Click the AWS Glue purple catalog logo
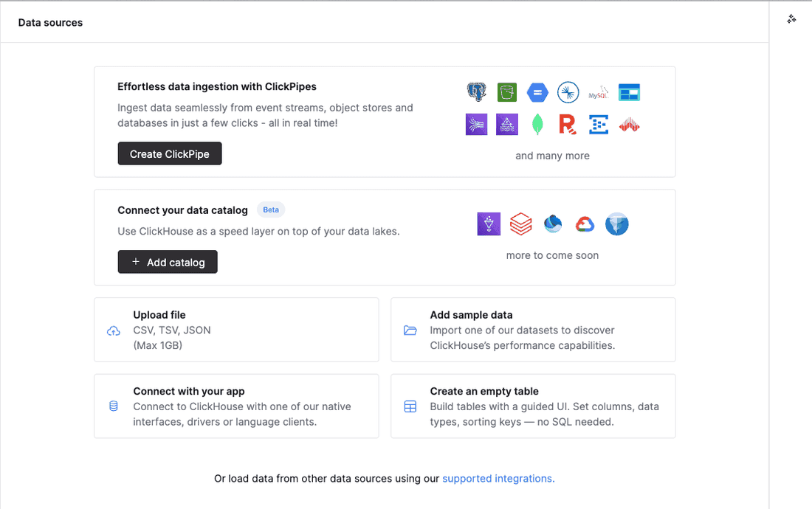This screenshot has width=812, height=509. (489, 224)
